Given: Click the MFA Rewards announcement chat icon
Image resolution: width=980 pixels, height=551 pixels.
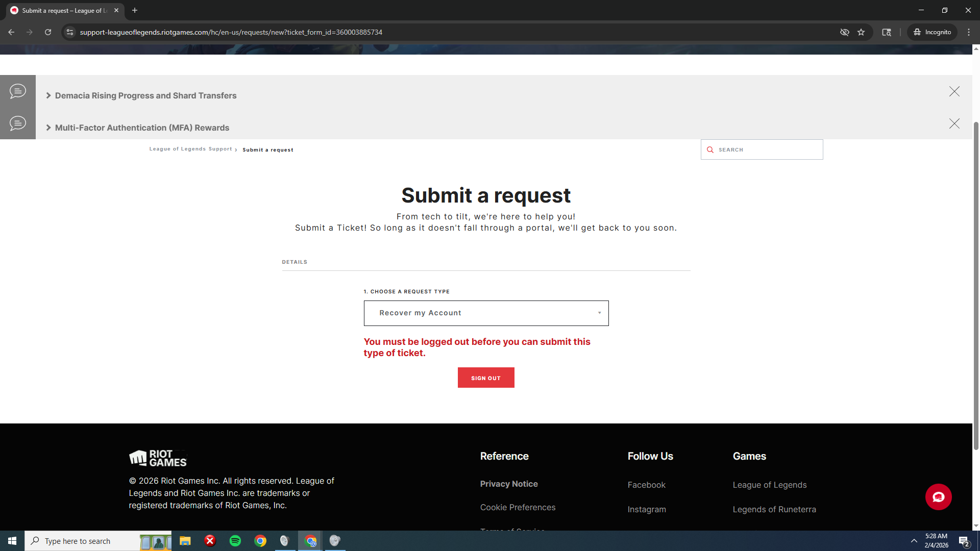Looking at the screenshot, I should pos(18,123).
